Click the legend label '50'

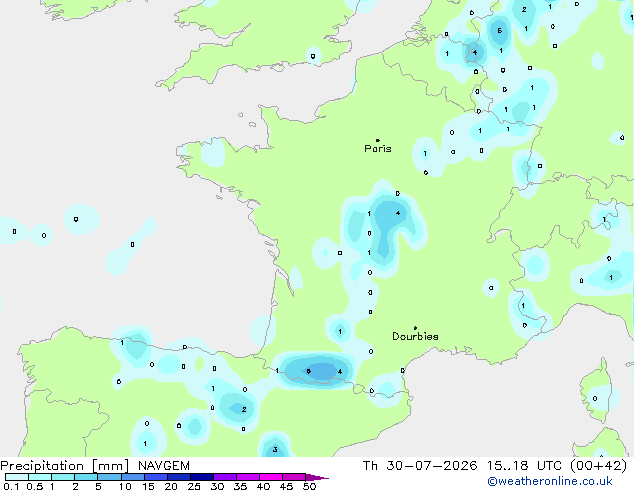coord(310,486)
